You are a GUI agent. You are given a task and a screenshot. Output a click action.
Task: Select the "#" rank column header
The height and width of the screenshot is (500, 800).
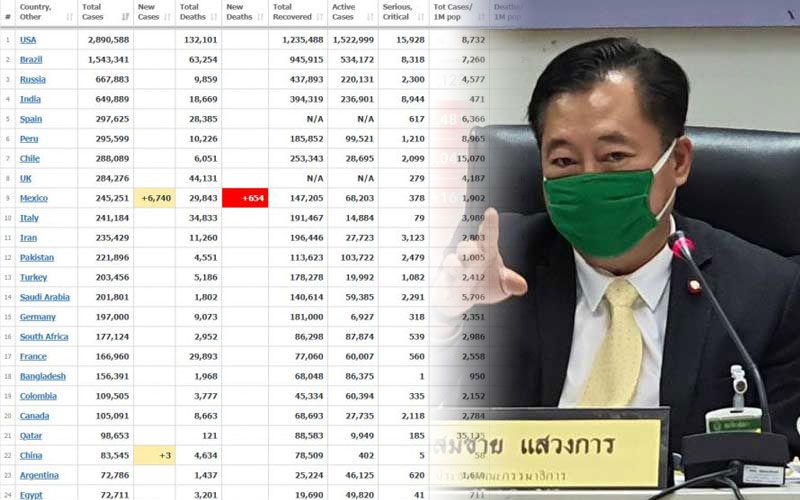click(x=7, y=17)
